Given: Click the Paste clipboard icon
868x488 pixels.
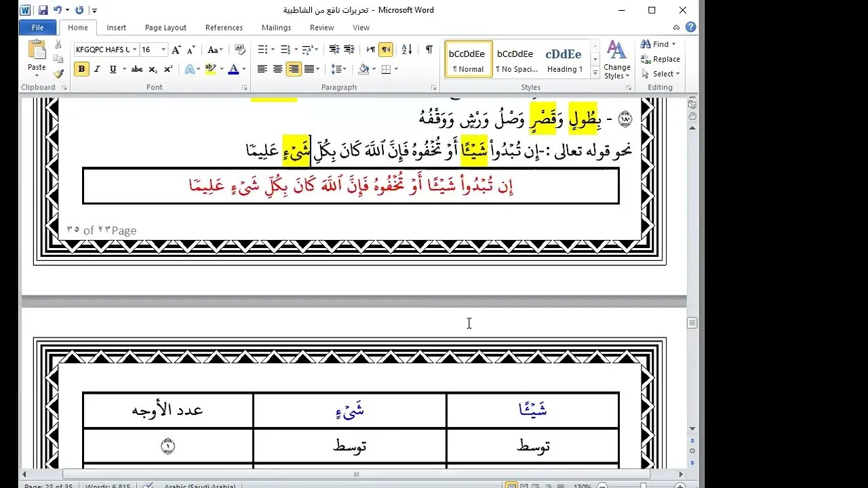Looking at the screenshot, I should coord(37,51).
